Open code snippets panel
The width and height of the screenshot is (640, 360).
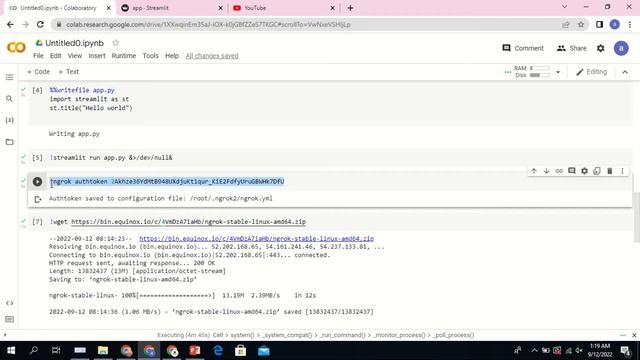point(9,303)
